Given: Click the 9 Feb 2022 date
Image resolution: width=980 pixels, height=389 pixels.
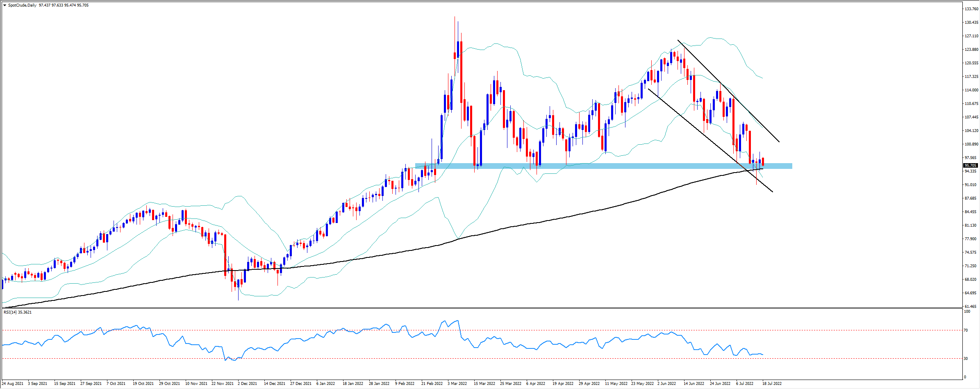Looking at the screenshot, I should (405, 384).
